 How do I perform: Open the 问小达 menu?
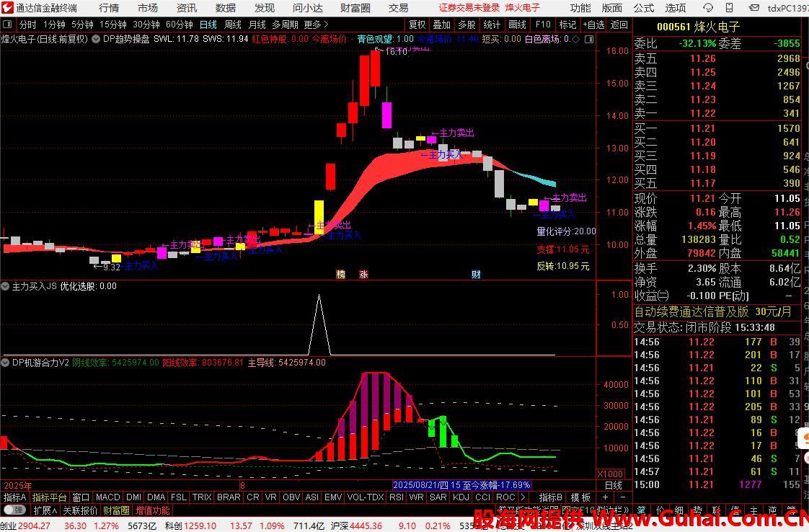307,8
